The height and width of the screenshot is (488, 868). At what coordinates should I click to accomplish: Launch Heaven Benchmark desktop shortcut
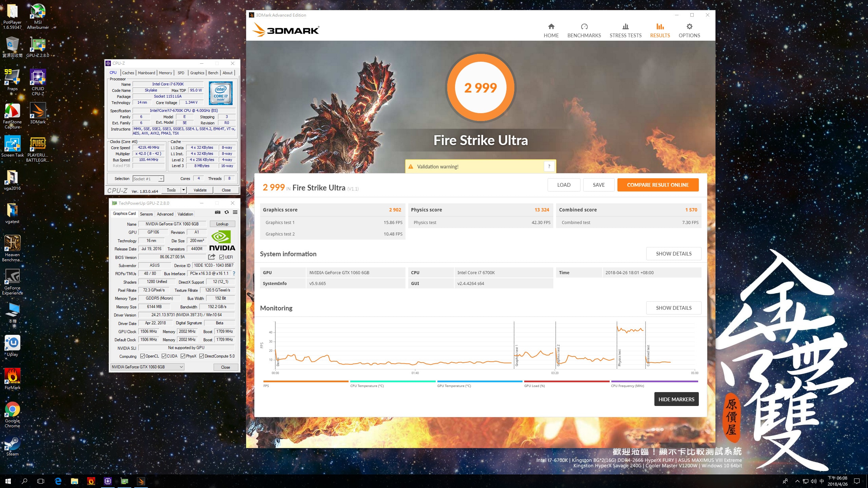point(13,248)
